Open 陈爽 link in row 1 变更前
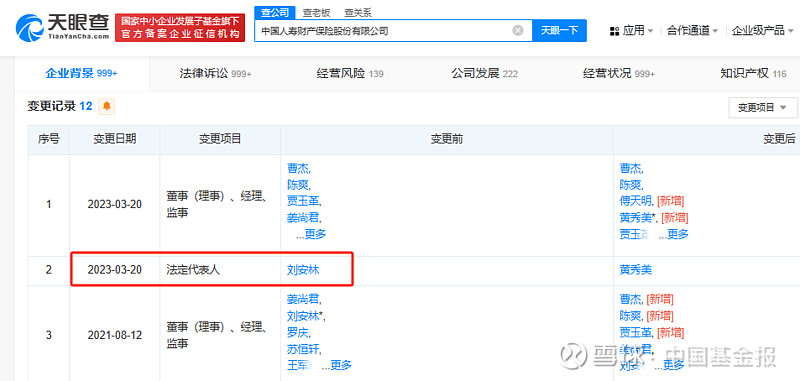This screenshot has width=800, height=381. (x=297, y=185)
